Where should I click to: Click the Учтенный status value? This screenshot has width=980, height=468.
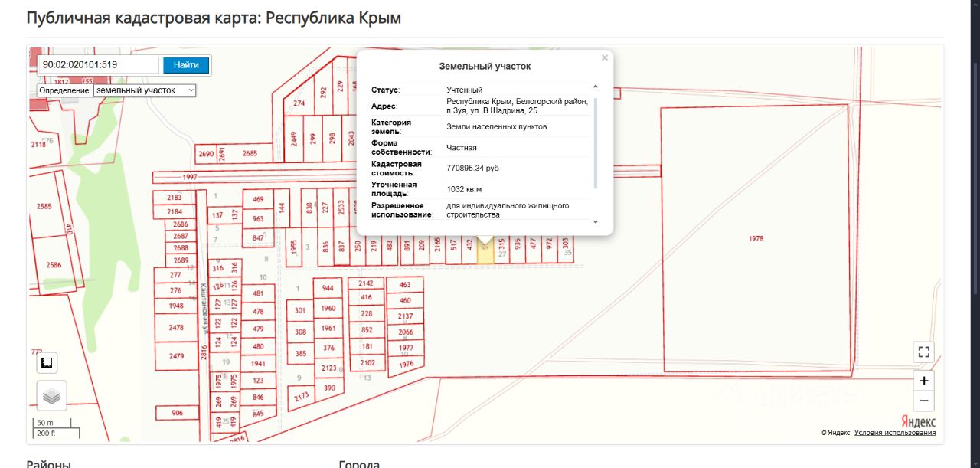click(464, 90)
